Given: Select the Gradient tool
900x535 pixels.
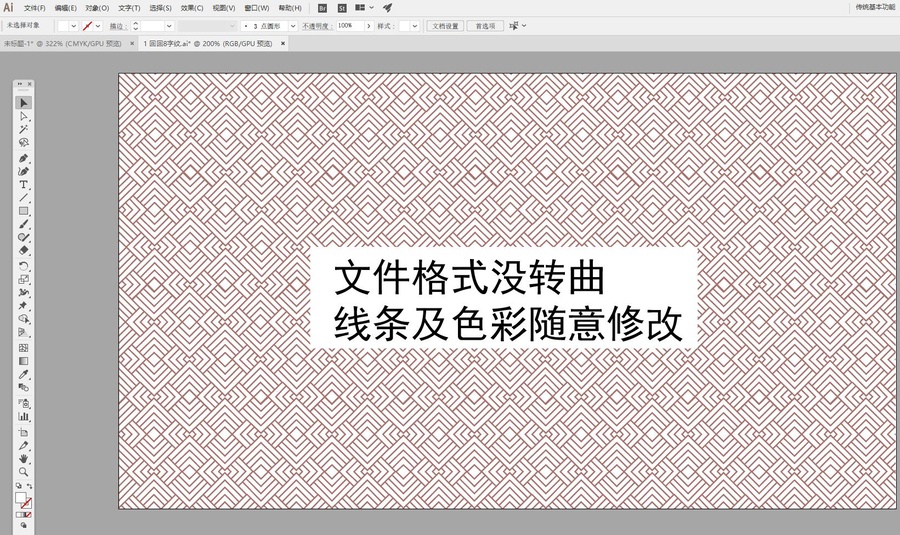Looking at the screenshot, I should point(24,361).
